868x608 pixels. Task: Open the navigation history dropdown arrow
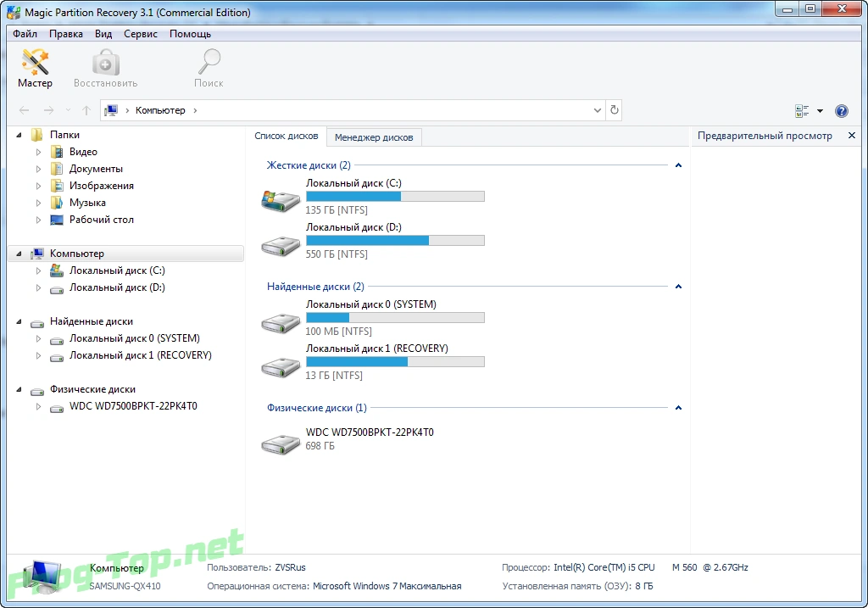(68, 110)
